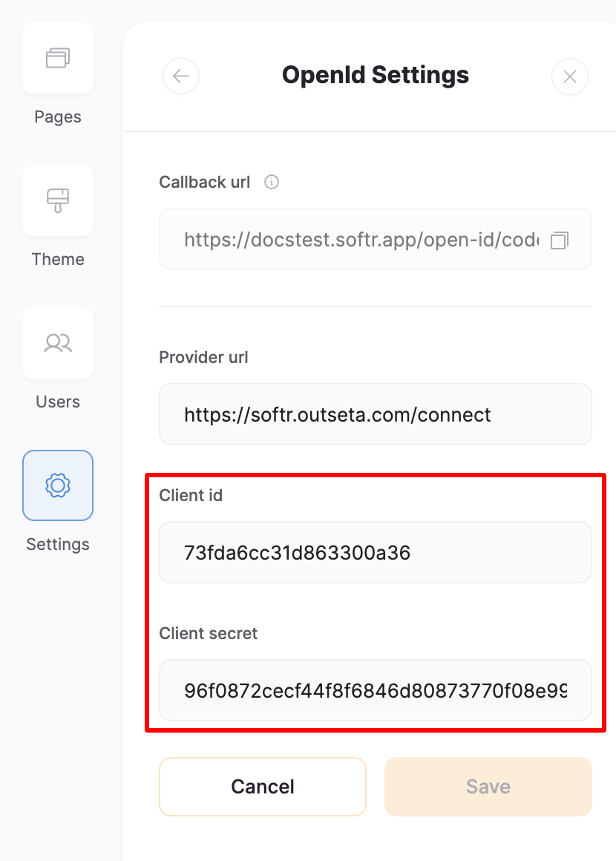This screenshot has width=616, height=861.
Task: Click the info icon next to Callback url
Action: [x=271, y=182]
